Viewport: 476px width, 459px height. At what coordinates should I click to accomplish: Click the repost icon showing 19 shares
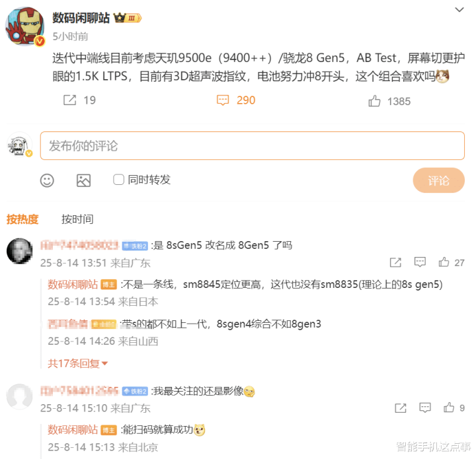pyautogui.click(x=70, y=100)
